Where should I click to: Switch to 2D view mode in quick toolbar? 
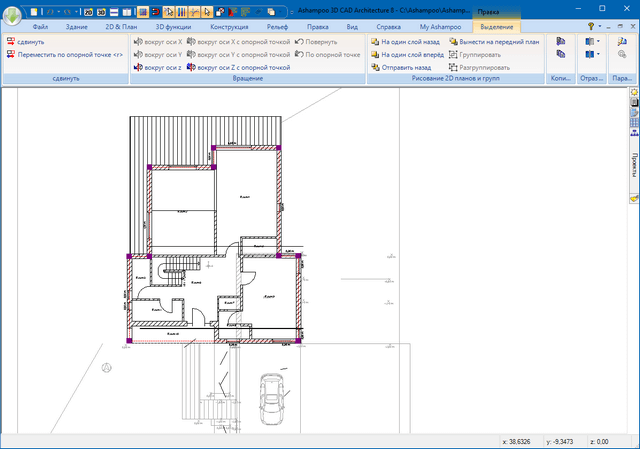[x=89, y=10]
